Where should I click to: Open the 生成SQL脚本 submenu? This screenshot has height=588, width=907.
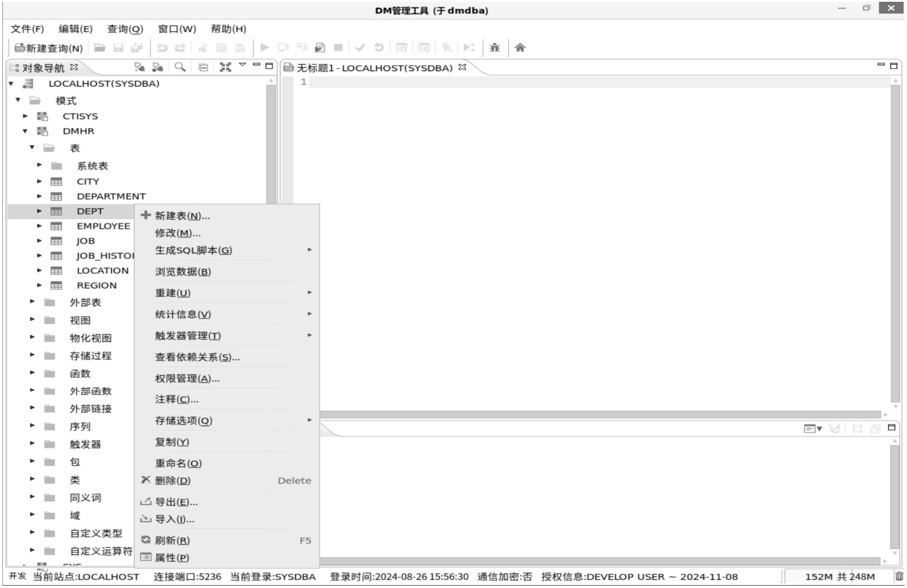193,251
